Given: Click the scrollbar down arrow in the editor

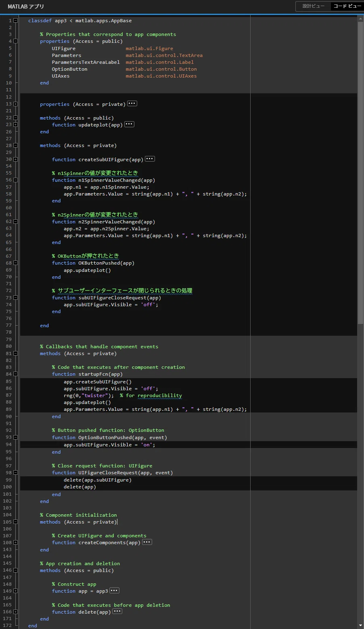Looking at the screenshot, I should (360, 625).
